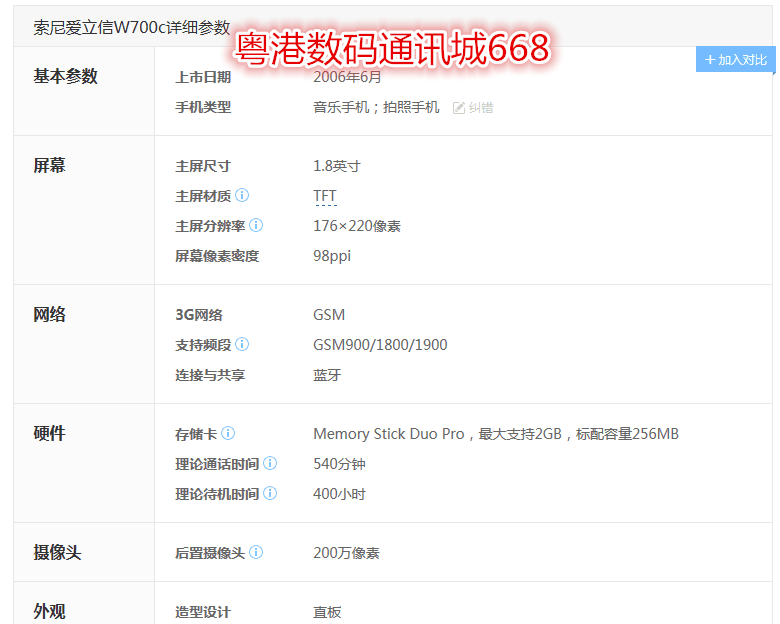The width and height of the screenshot is (780, 624).
Task: Open info icon next to 理论待机时间
Action: (270, 493)
